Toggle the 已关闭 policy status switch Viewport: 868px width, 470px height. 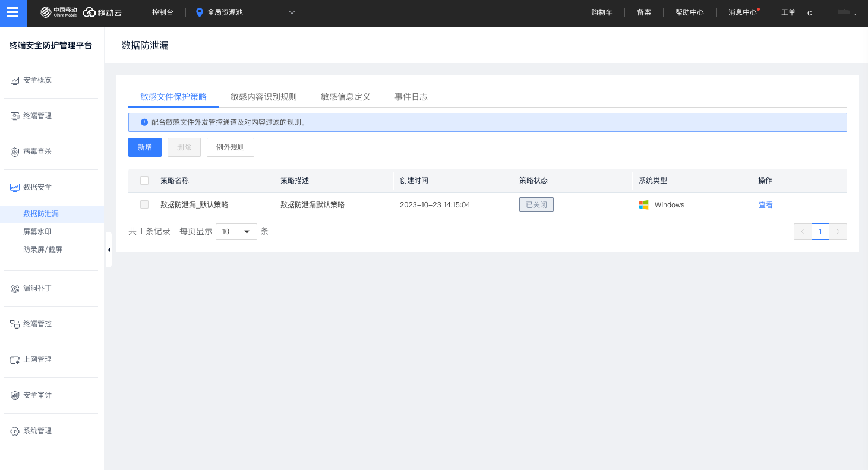536,204
